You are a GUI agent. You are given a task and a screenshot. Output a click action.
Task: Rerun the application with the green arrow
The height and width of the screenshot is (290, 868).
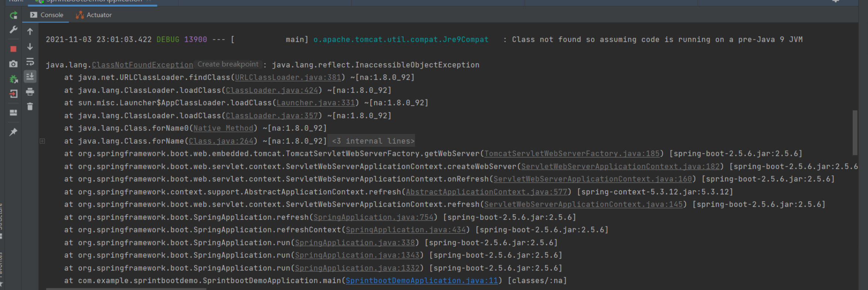(14, 15)
